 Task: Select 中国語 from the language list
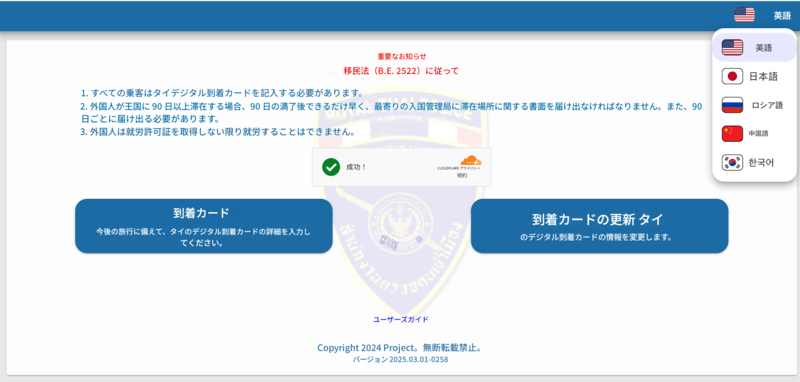pos(754,134)
